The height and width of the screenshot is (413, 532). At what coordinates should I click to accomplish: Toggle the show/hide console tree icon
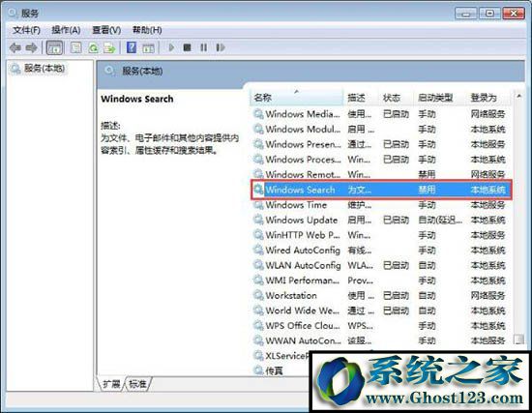click(54, 47)
